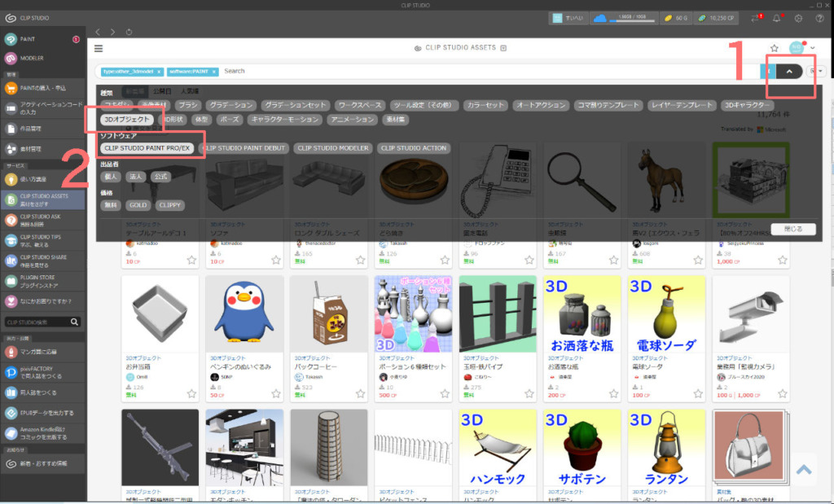The height and width of the screenshot is (504, 834).
Task: Go back with the left arrow
Action: click(x=98, y=32)
